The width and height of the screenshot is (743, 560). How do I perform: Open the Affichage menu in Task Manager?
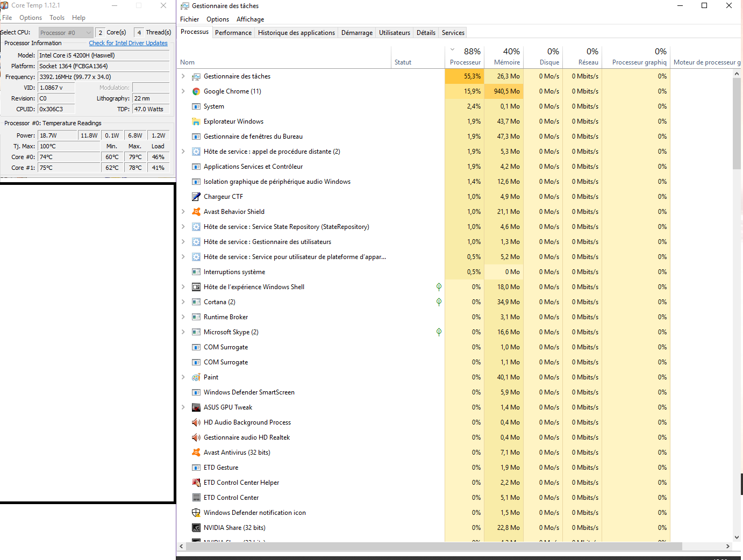pyautogui.click(x=250, y=19)
